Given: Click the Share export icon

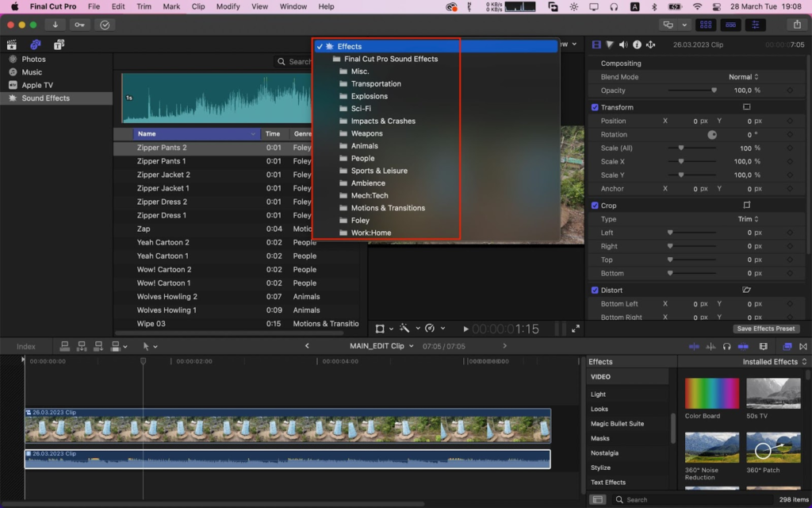Looking at the screenshot, I should (x=797, y=25).
